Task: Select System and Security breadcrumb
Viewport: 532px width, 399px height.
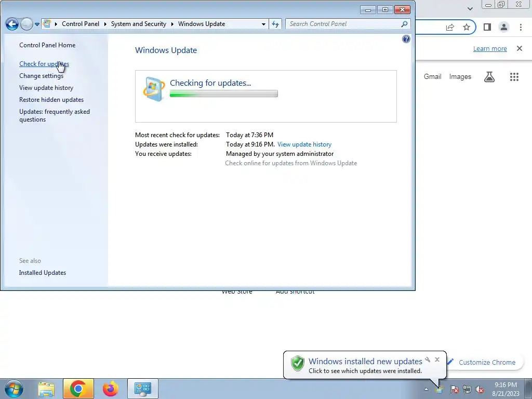Action: (138, 24)
